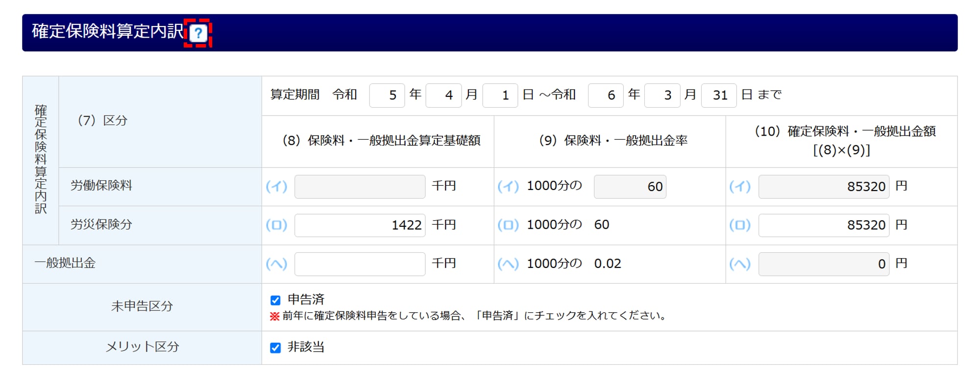Viewport: 980px width, 380px height.
Task: Select the start month field showing 4
Action: click(x=444, y=95)
